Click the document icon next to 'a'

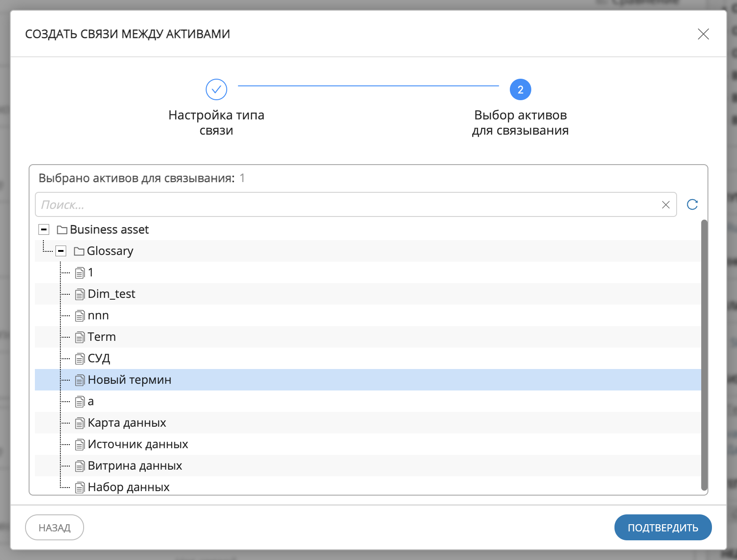(x=80, y=402)
